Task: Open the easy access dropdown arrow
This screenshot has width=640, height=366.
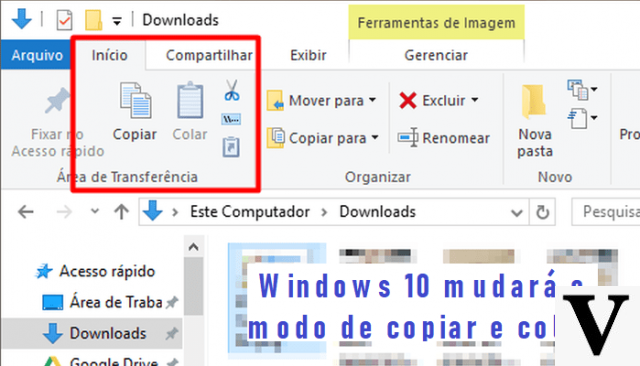Action: [594, 118]
